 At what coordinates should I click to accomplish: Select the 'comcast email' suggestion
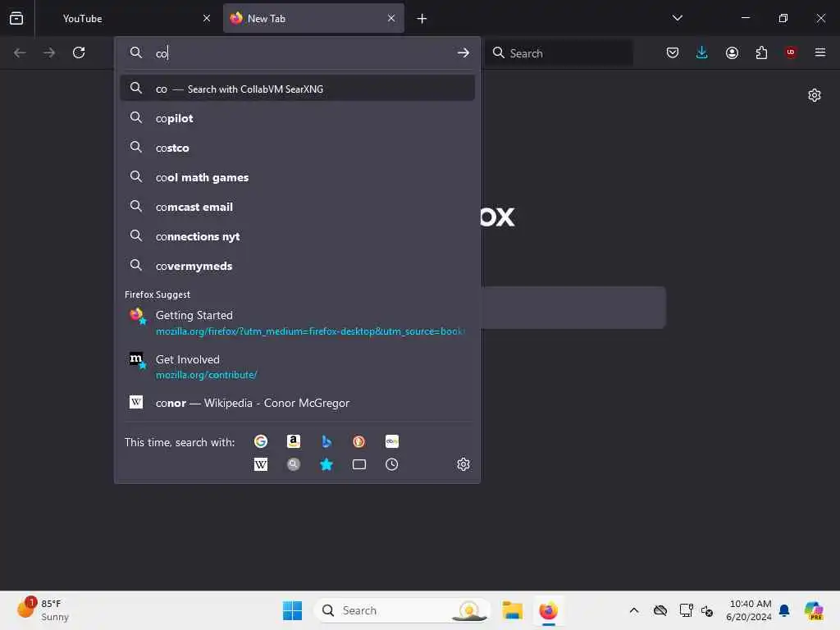[298, 207]
